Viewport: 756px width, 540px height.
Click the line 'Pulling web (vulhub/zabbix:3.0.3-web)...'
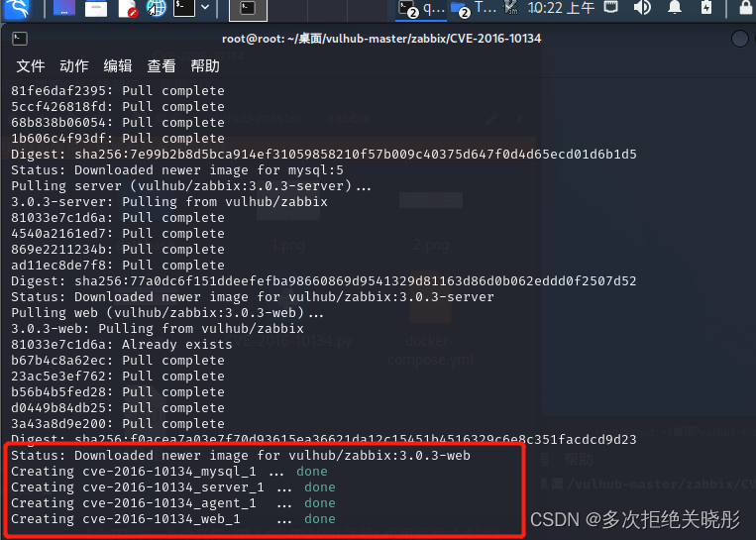(x=167, y=313)
